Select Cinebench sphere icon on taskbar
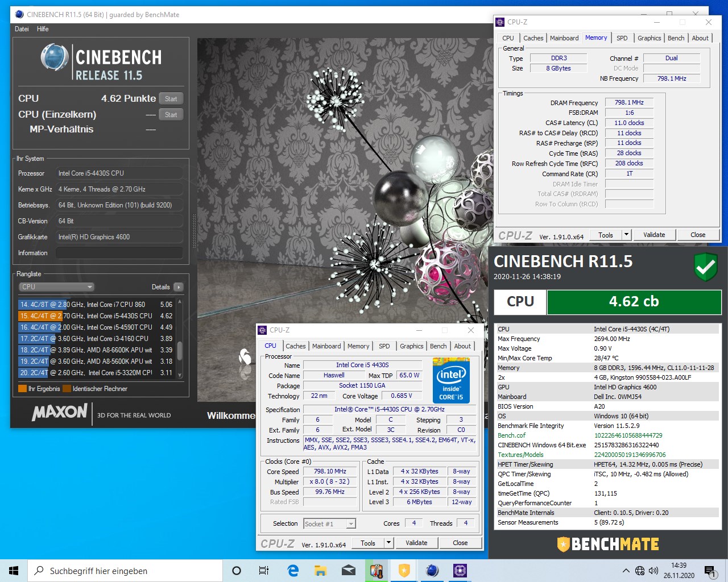The image size is (728, 582). 432,571
